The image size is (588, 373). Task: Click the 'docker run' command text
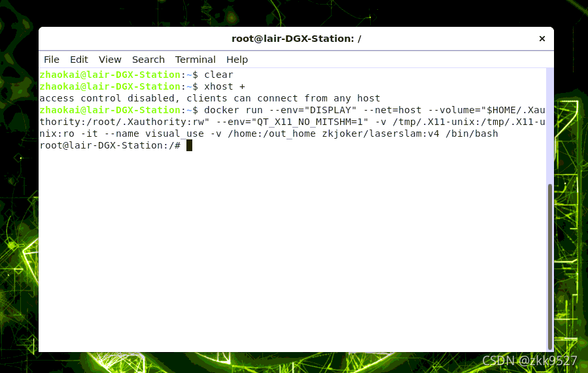pos(233,110)
